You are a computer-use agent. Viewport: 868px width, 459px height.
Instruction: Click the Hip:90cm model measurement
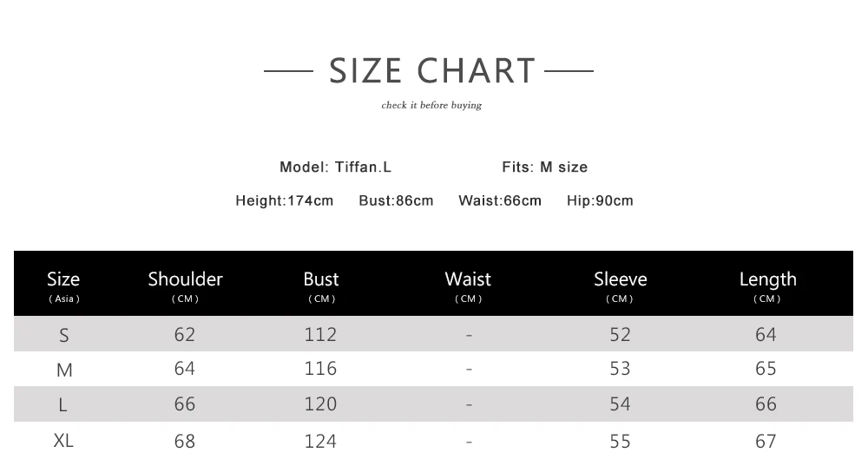(600, 200)
